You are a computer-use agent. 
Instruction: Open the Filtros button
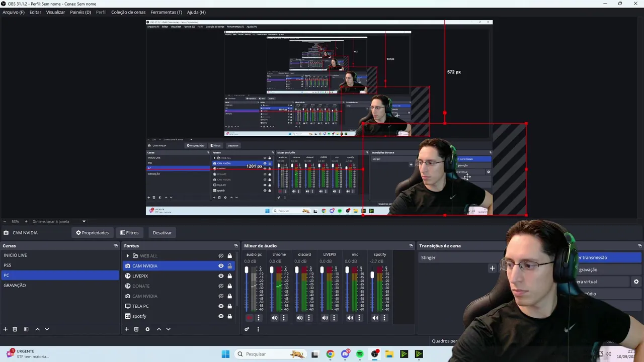click(x=129, y=233)
